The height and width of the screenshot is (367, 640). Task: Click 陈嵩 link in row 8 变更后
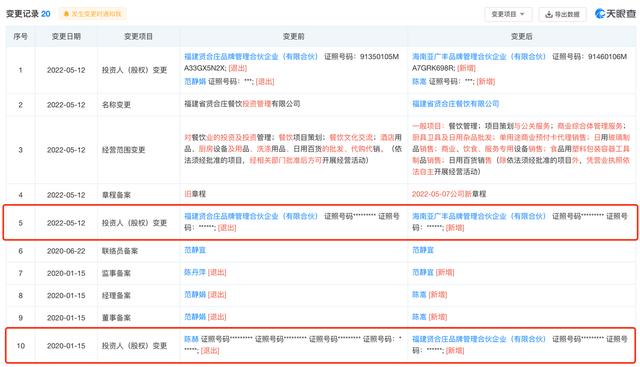(419, 294)
